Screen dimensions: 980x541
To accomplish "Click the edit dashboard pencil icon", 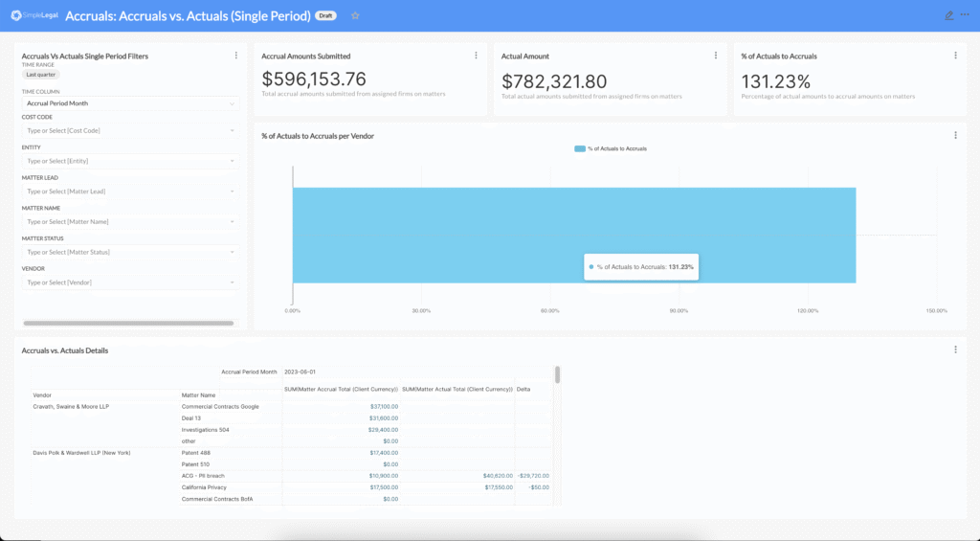I will pos(948,15).
